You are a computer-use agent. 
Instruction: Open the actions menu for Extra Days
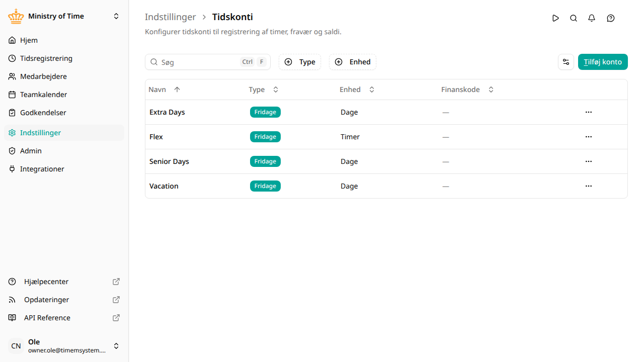coord(589,112)
